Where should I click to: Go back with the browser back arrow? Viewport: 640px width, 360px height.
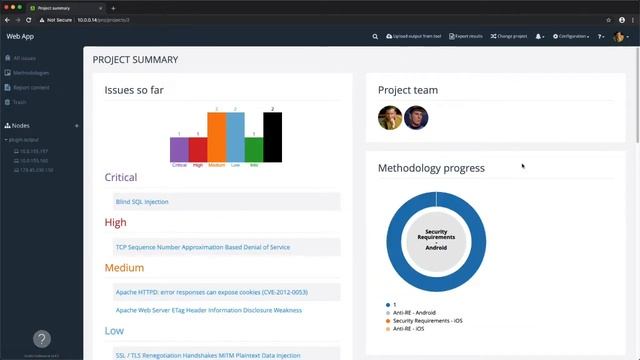coord(7,20)
